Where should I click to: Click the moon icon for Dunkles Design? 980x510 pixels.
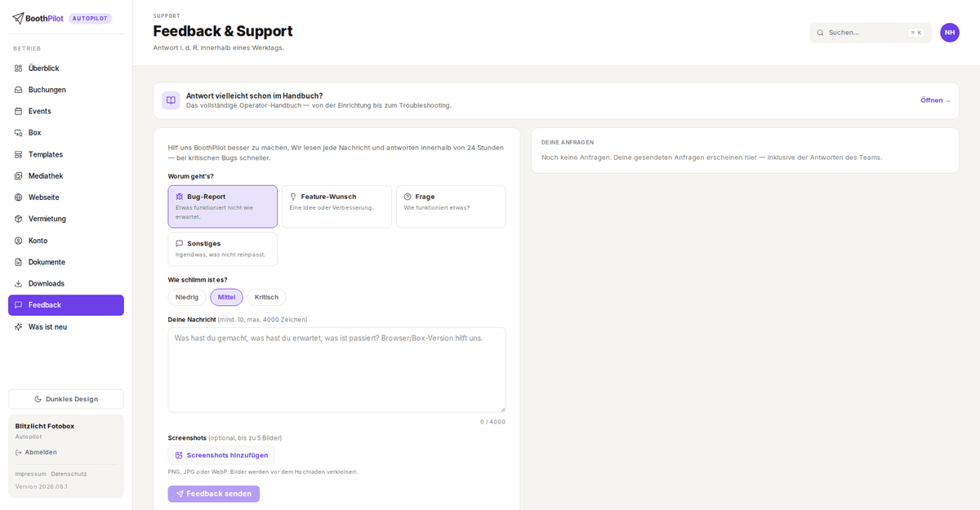(38, 399)
